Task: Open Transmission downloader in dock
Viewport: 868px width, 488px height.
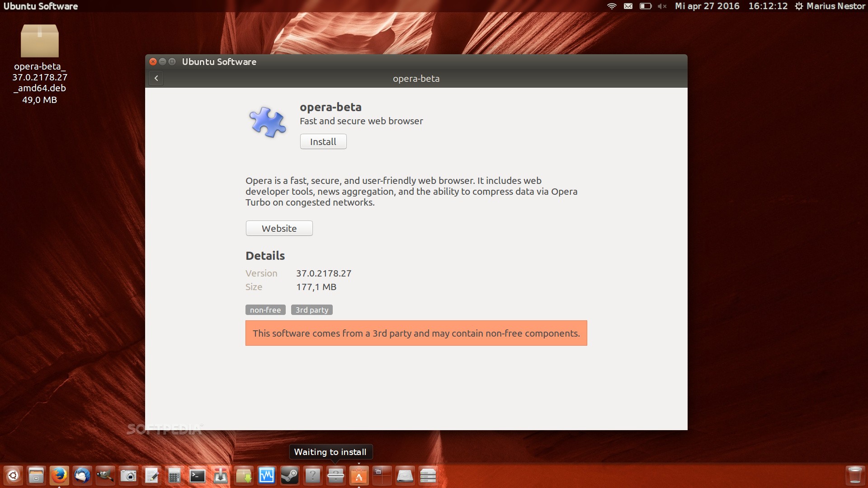Action: 221,475
